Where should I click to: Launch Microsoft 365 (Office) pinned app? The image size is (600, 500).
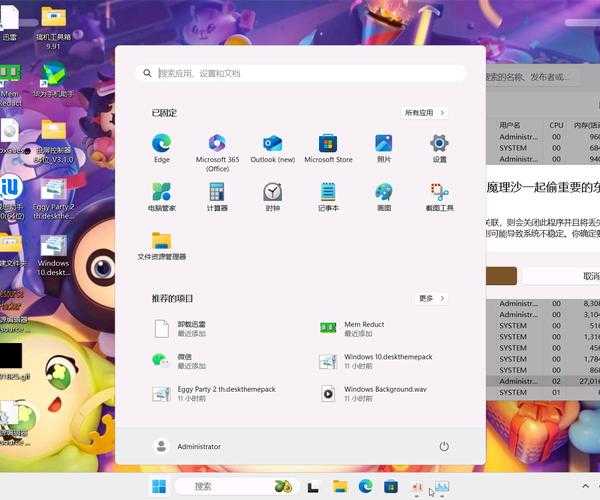(217, 153)
